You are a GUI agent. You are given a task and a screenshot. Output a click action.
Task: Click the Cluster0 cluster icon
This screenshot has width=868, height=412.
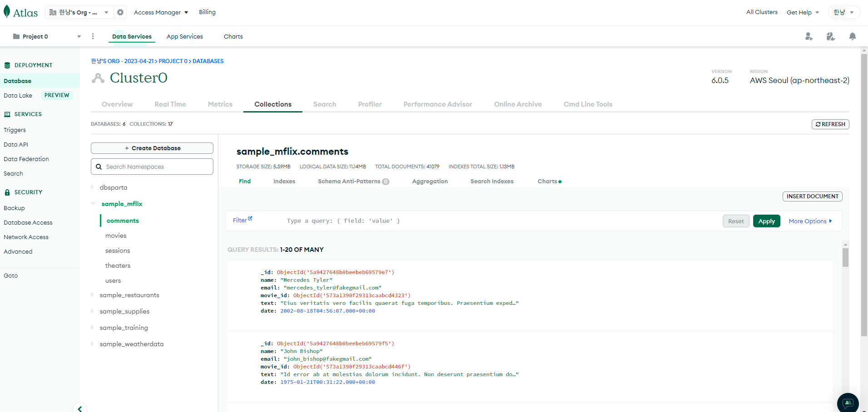pyautogui.click(x=98, y=78)
